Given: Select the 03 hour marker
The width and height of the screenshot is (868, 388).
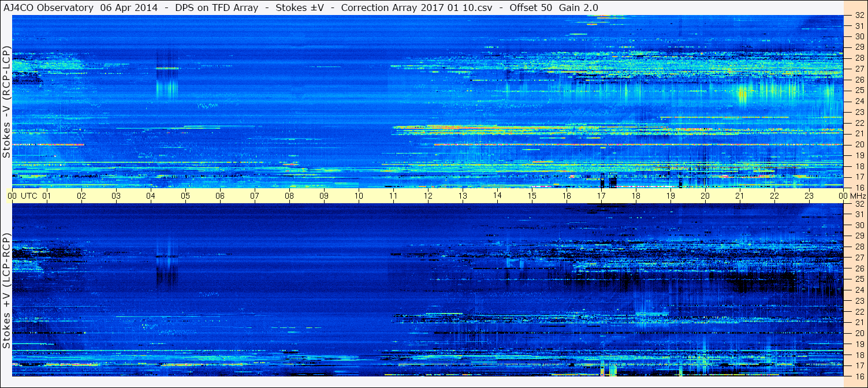Looking at the screenshot, I should (x=116, y=196).
